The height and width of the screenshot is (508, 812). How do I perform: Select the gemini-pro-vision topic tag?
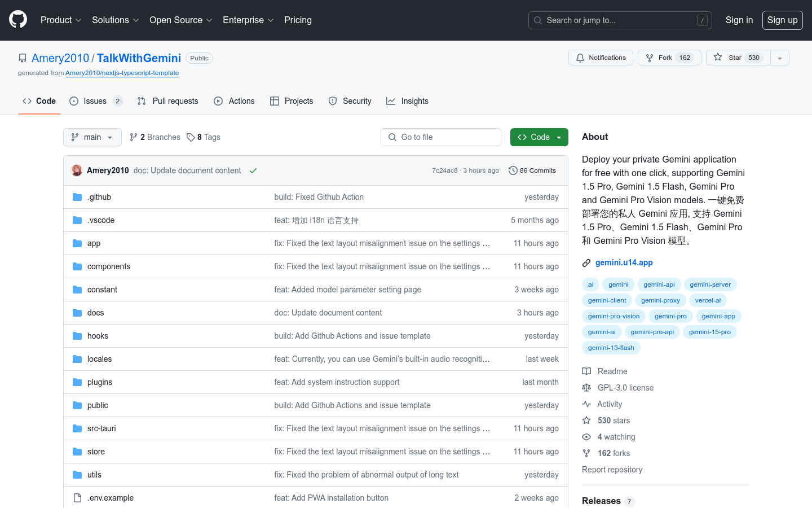(x=614, y=316)
